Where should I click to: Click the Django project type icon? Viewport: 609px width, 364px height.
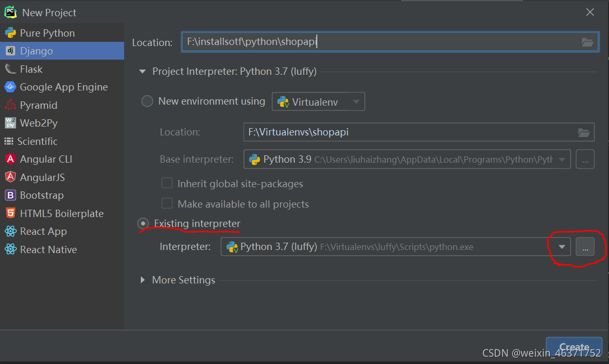pos(12,51)
